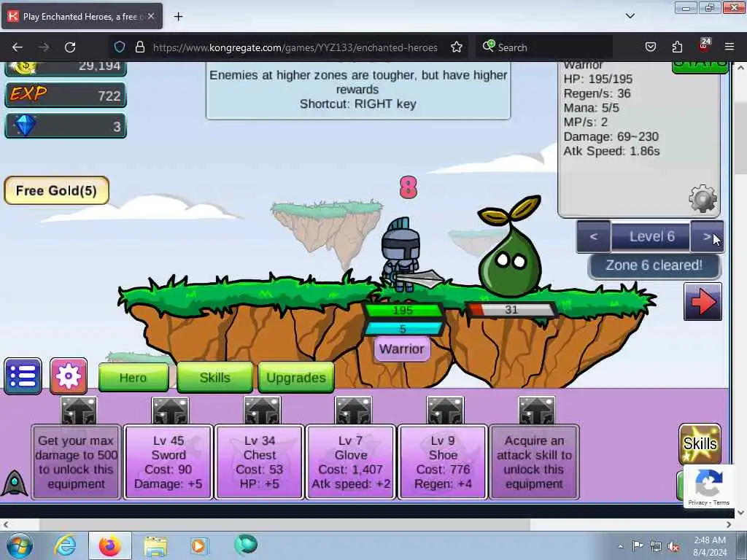Click the page vertical scrollbar
Image resolution: width=747 pixels, height=560 pixels.
pyautogui.click(x=740, y=289)
